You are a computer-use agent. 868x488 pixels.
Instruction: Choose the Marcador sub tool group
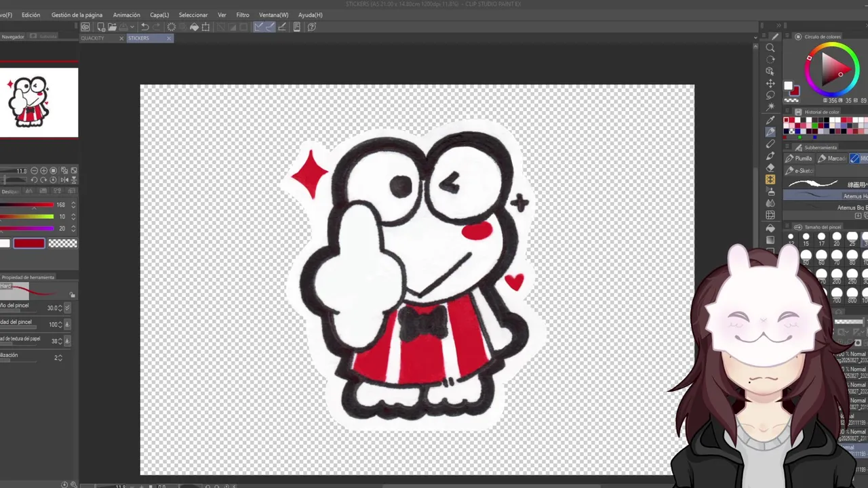832,158
